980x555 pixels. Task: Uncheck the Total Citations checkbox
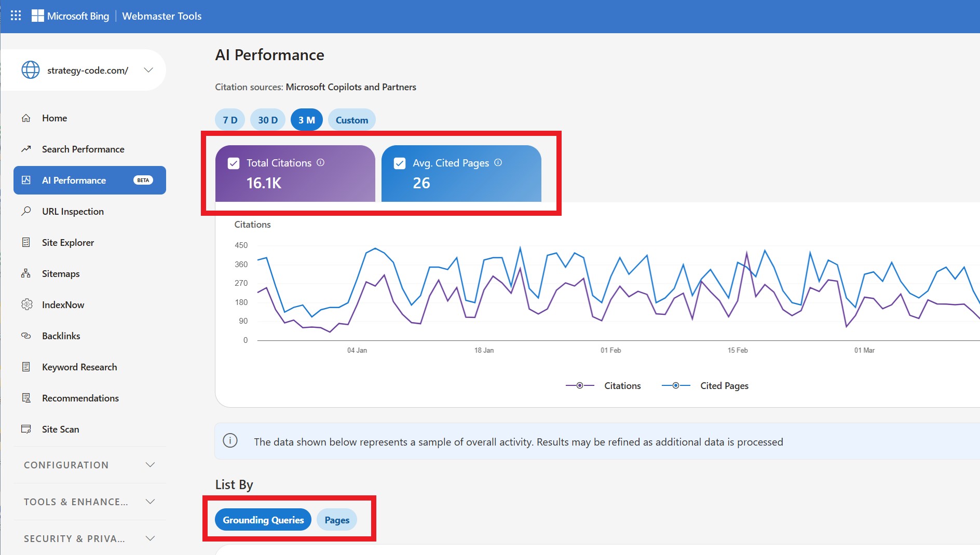click(234, 163)
